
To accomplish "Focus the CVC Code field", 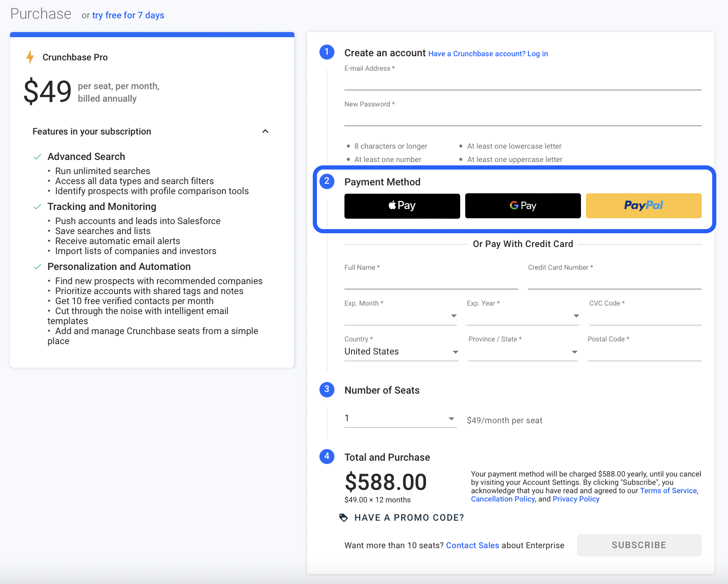I will point(646,317).
